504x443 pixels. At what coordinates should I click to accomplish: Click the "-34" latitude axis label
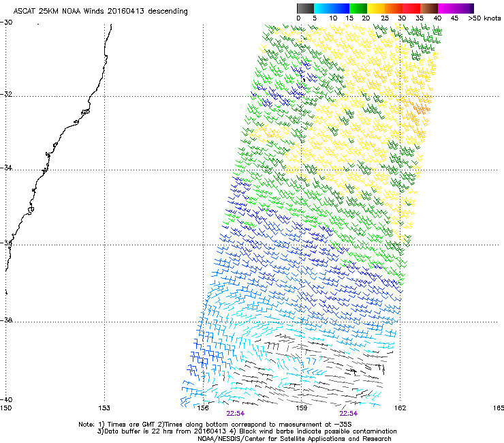pos(6,168)
